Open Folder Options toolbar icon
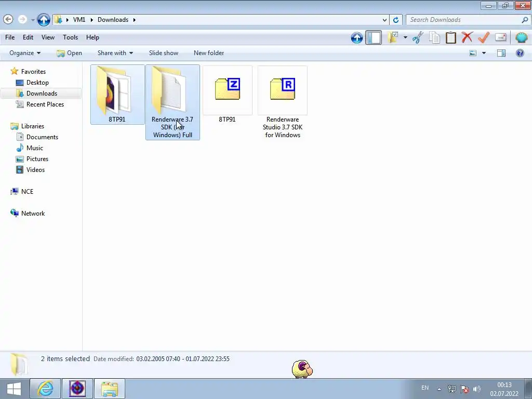The image size is (532, 399). tap(393, 37)
